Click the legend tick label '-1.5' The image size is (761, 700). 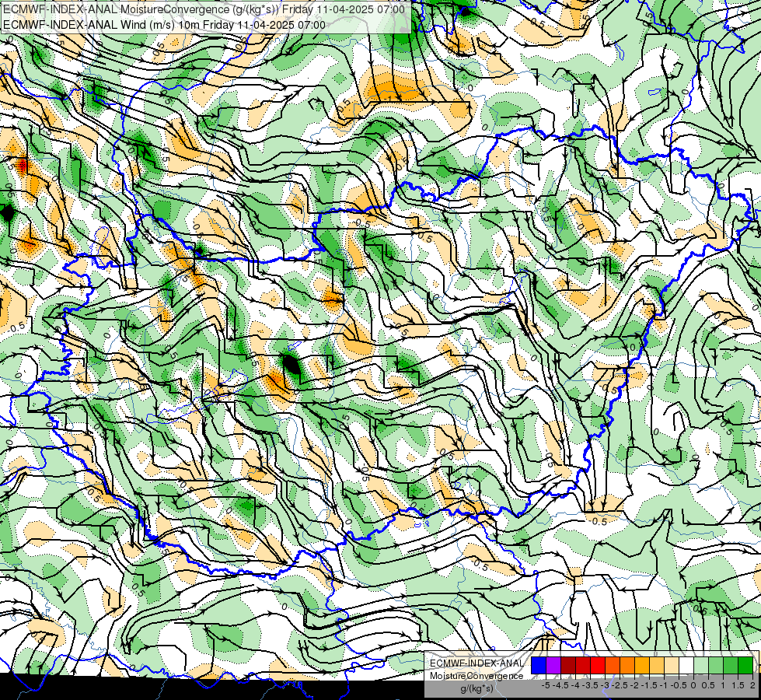[x=649, y=685]
